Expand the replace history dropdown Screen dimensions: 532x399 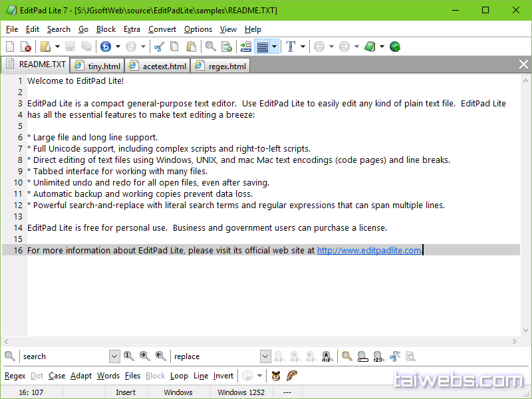[265, 356]
